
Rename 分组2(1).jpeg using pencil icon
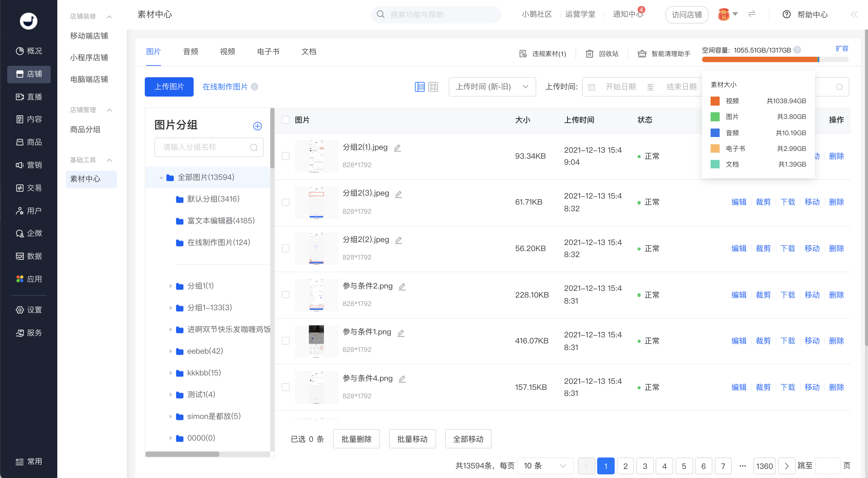tap(398, 148)
